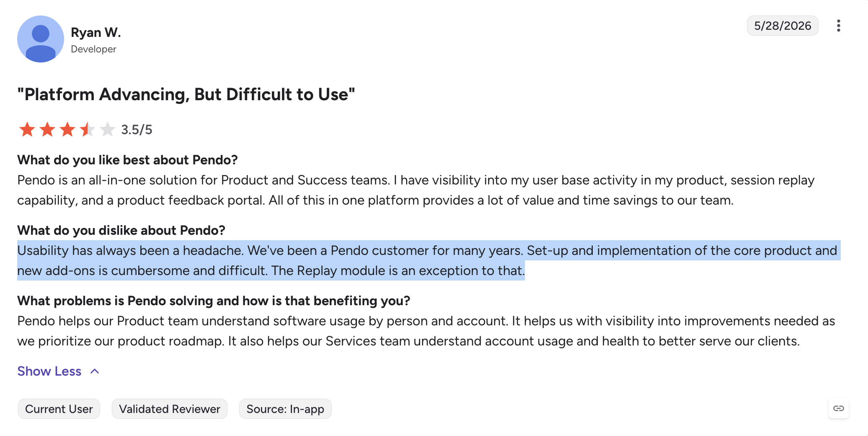
Task: Select the Source: In-app tag
Action: click(x=285, y=409)
